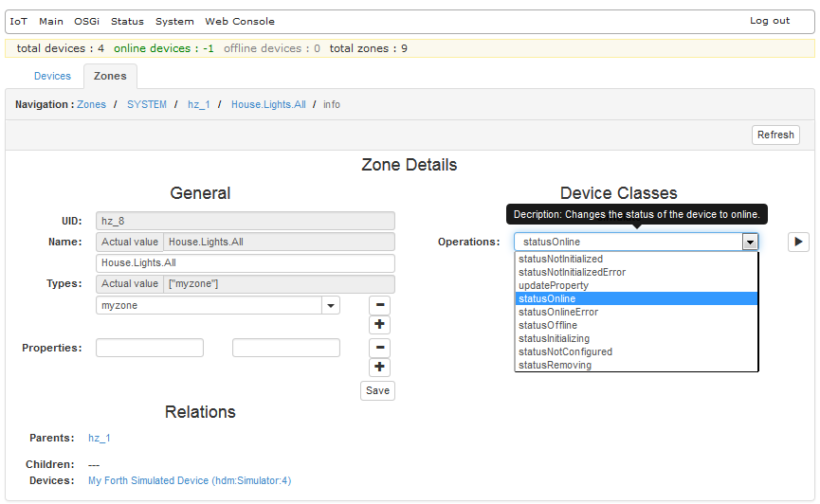Viewport: 820px width, 504px height.
Task: Click the editable Name input field
Action: point(246,262)
